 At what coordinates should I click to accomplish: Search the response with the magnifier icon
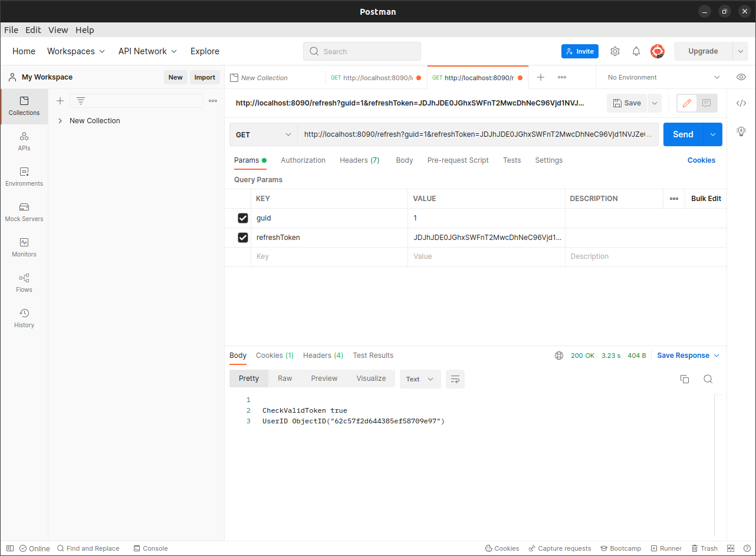tap(708, 379)
